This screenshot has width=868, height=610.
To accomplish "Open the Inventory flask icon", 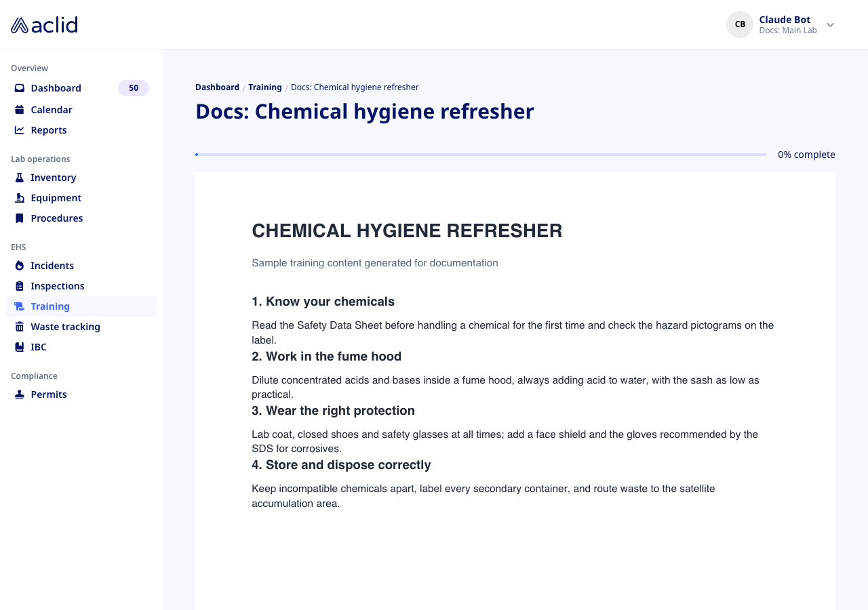I will click(20, 178).
